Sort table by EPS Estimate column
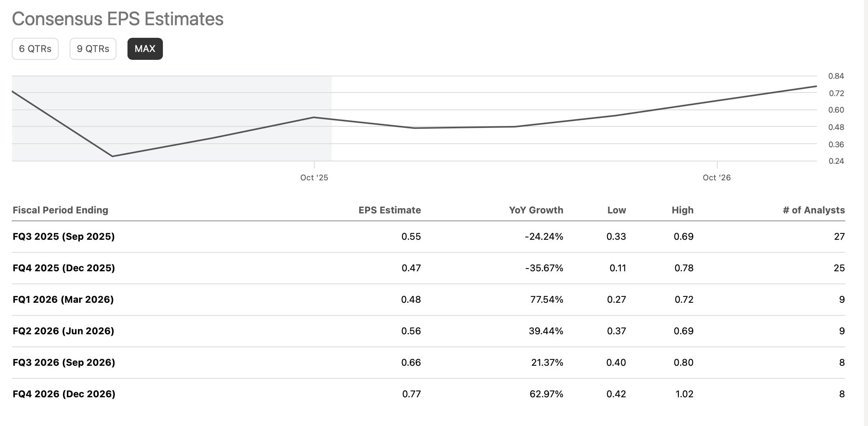This screenshot has width=868, height=426. tap(389, 210)
